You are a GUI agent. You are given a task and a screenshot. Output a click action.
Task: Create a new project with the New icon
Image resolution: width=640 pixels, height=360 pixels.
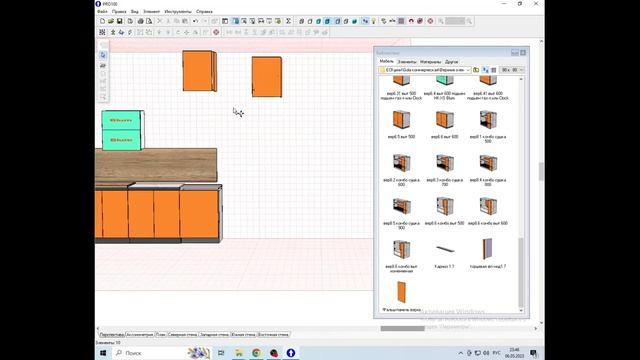(102, 21)
